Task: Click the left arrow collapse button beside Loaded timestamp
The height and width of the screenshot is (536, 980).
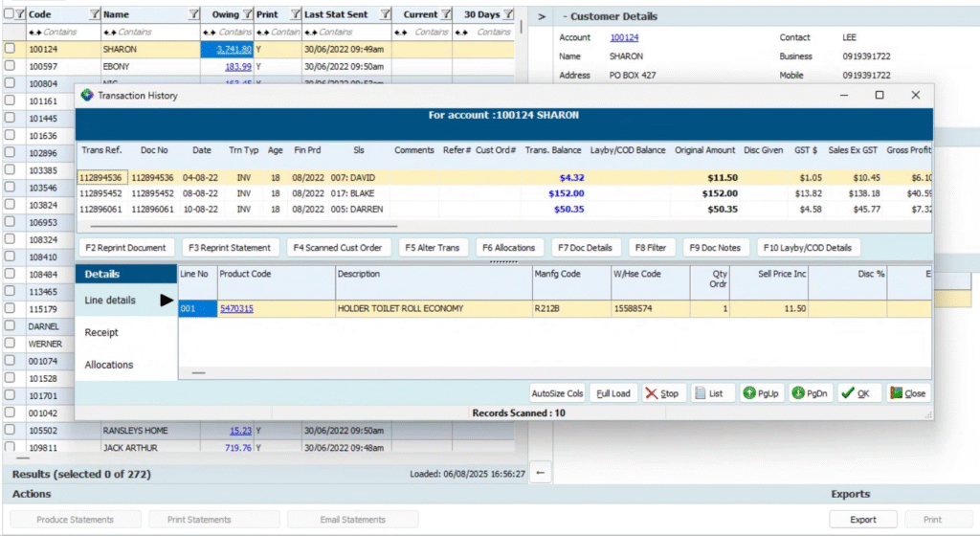Action: [x=541, y=473]
